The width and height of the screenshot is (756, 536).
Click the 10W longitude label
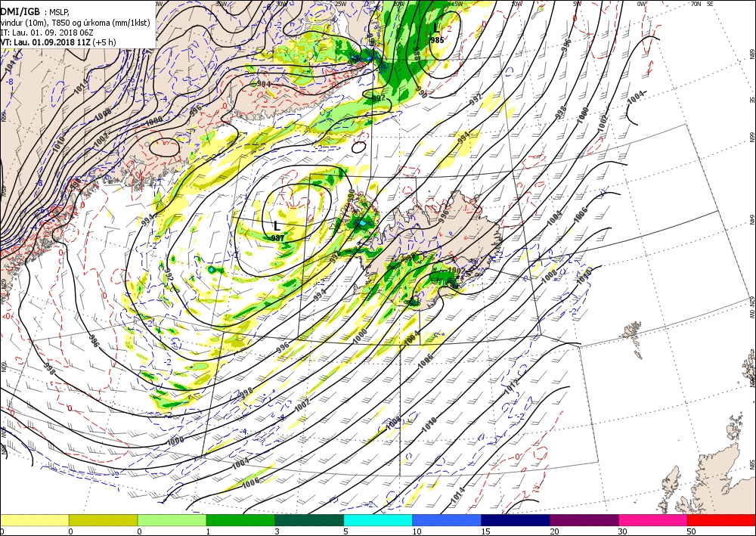point(517,4)
